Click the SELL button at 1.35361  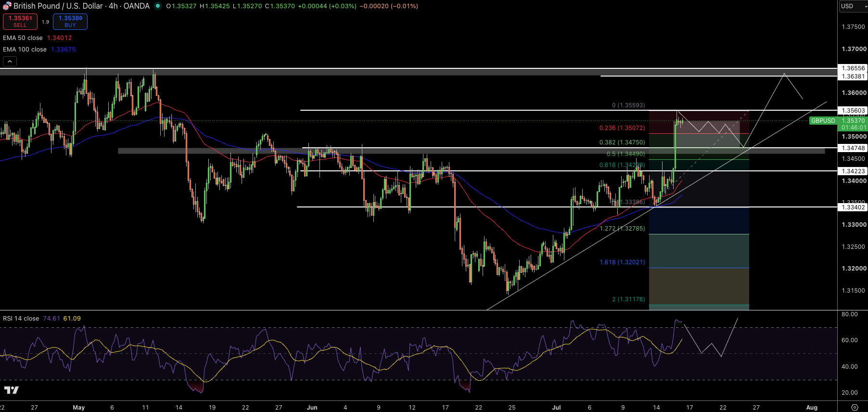pos(20,22)
